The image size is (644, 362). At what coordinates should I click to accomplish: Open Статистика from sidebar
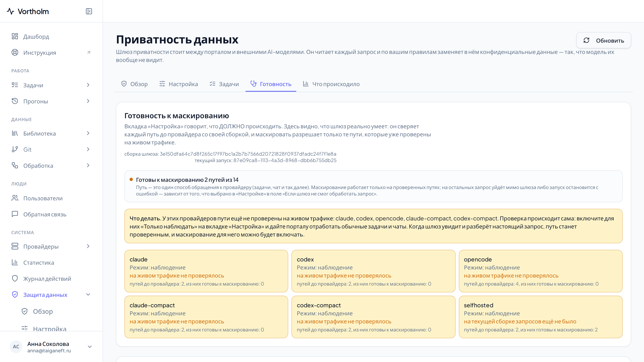(51, 262)
